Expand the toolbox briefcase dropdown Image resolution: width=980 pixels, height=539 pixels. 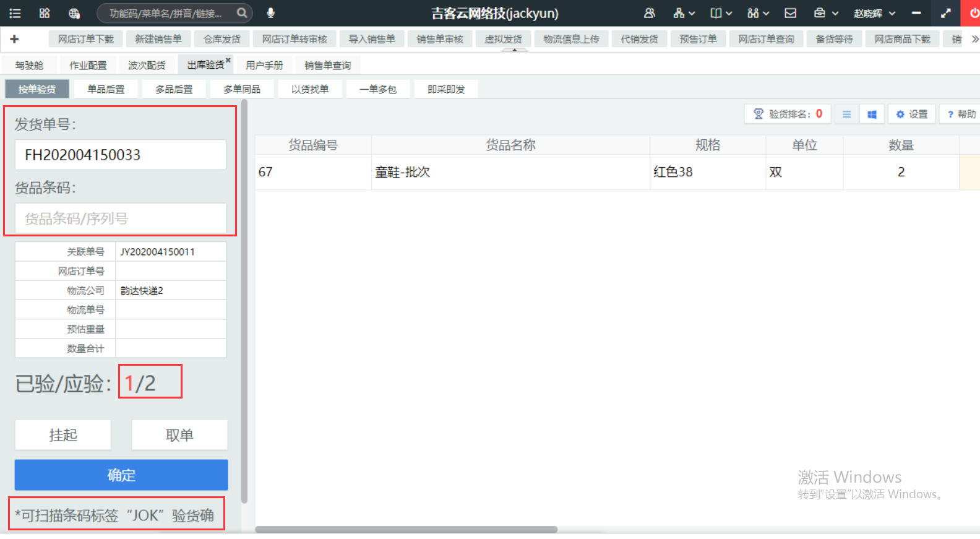click(x=826, y=13)
